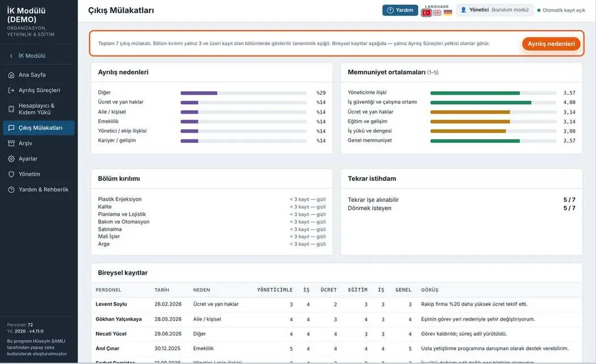Click the İK Modülü (DEMO) sidebar title
The image size is (596, 364).
point(26,15)
